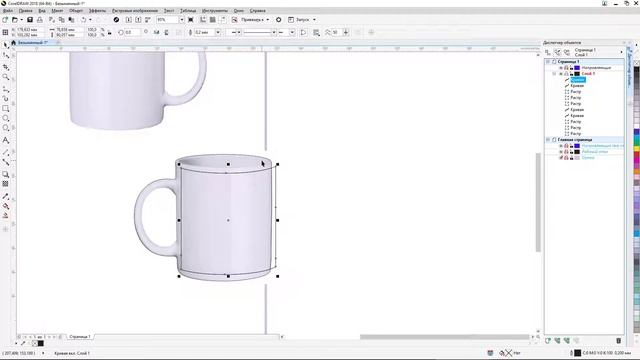
Task: Select the Interactive Fill tool
Action: [6, 206]
